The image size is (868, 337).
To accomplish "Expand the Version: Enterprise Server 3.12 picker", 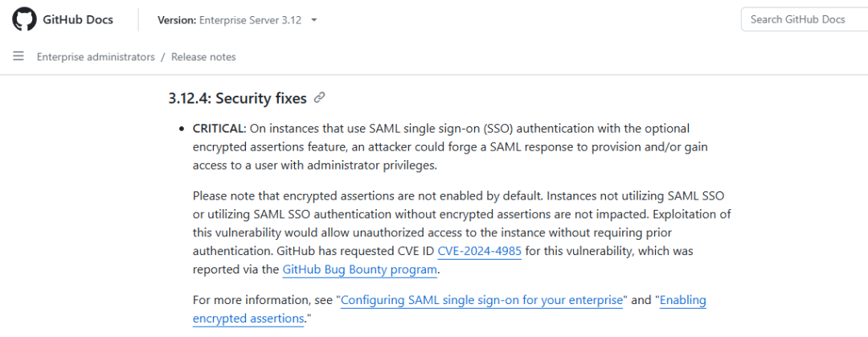I will tap(237, 20).
